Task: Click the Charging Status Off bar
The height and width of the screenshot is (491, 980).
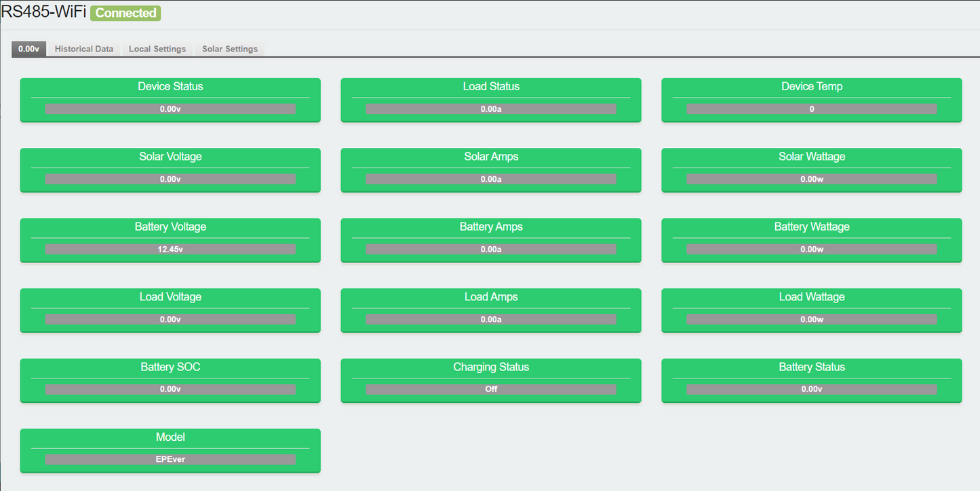Action: [x=491, y=389]
